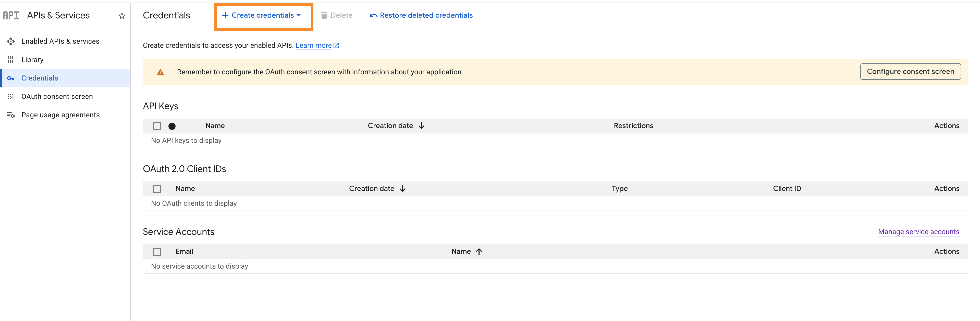The width and height of the screenshot is (980, 321).
Task: Click Name header in OAuth Client IDs table
Action: point(185,189)
